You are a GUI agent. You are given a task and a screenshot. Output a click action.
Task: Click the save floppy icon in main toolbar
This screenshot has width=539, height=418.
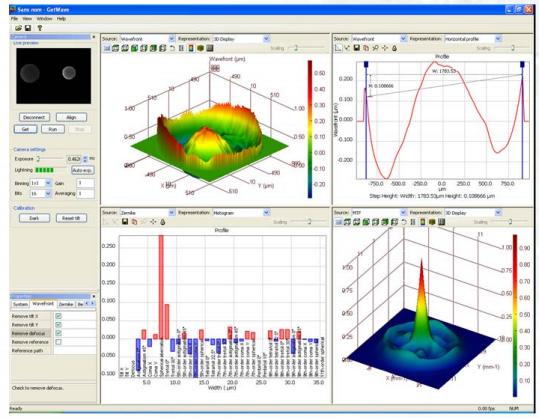[28, 28]
